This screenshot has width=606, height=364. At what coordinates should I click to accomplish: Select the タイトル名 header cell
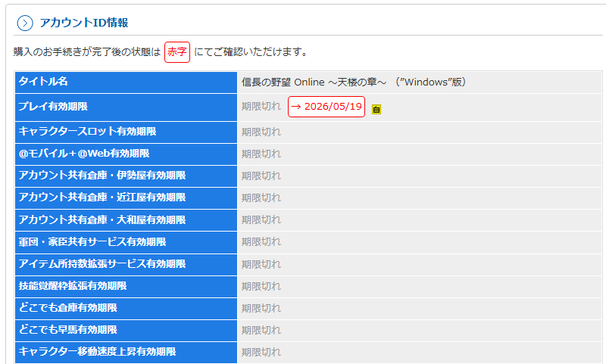[126, 82]
